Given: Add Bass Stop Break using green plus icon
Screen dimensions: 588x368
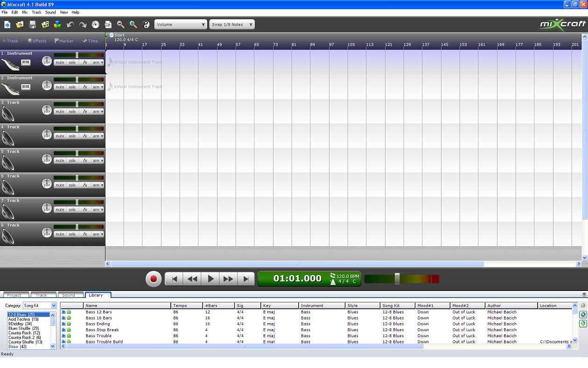Looking at the screenshot, I should pyautogui.click(x=69, y=330).
